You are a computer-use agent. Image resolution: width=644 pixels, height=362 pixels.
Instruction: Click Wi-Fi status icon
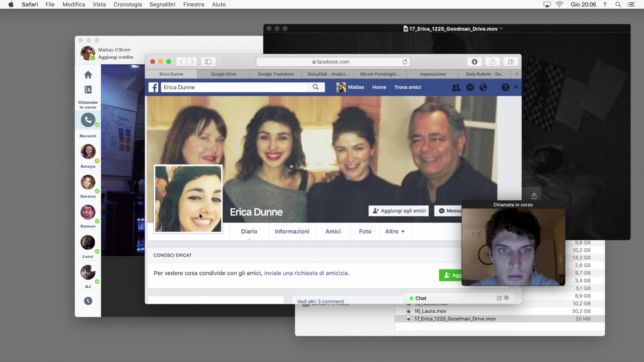tap(559, 4)
